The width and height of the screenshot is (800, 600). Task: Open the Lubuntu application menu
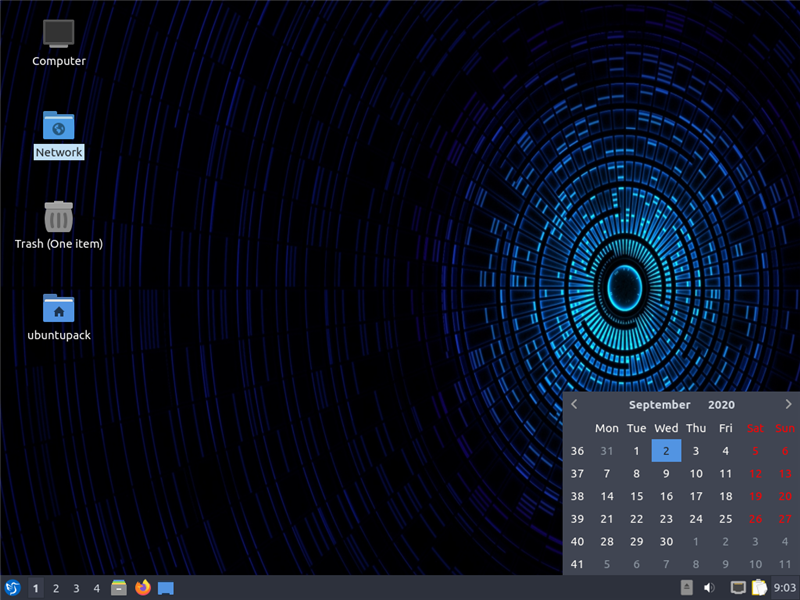point(12,588)
